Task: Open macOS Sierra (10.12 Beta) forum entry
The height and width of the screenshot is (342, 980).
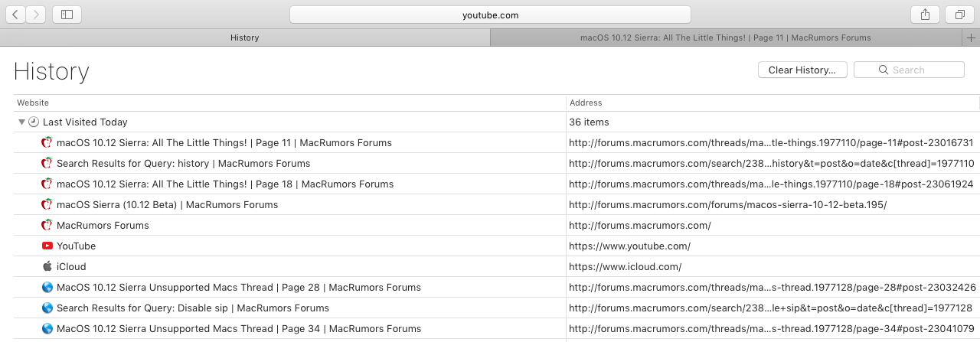Action: click(x=168, y=204)
